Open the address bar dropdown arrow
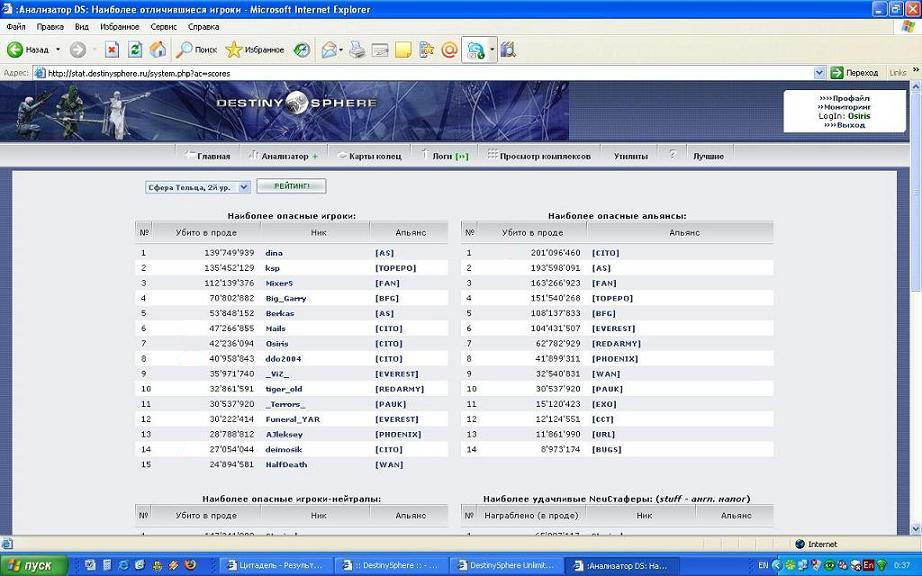Viewport: 922px width, 576px height. [820, 73]
